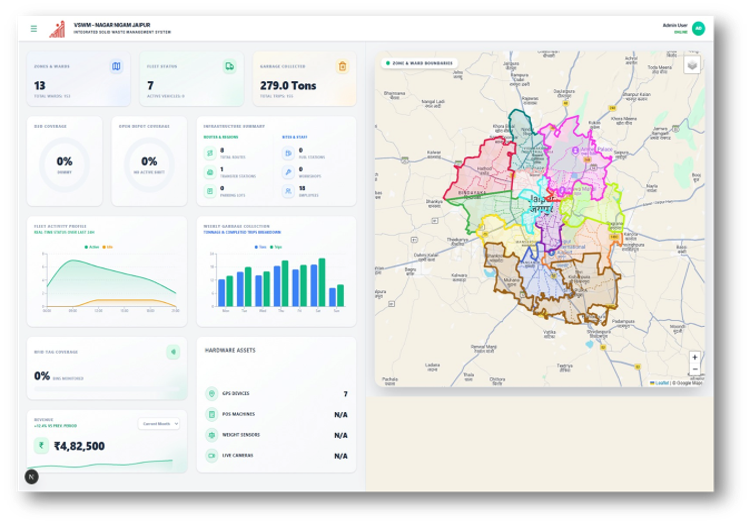The height and width of the screenshot is (524, 750).
Task: Open the hamburger menu in the header
Action: pyautogui.click(x=33, y=29)
